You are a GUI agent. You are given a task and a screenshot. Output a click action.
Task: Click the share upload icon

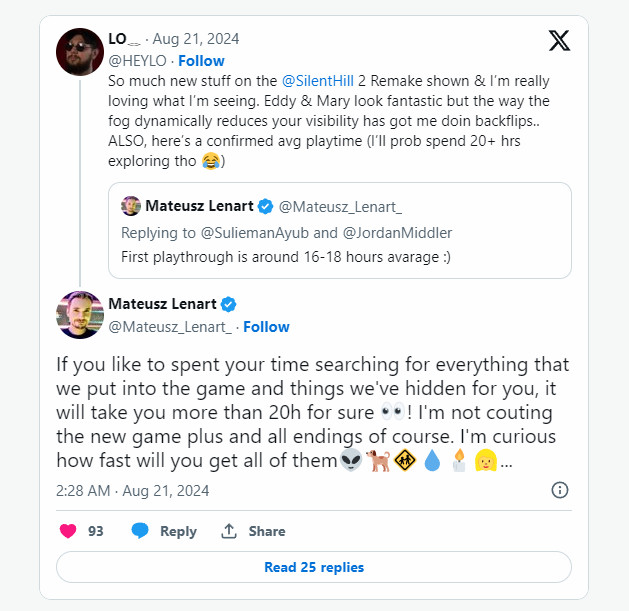tap(229, 531)
